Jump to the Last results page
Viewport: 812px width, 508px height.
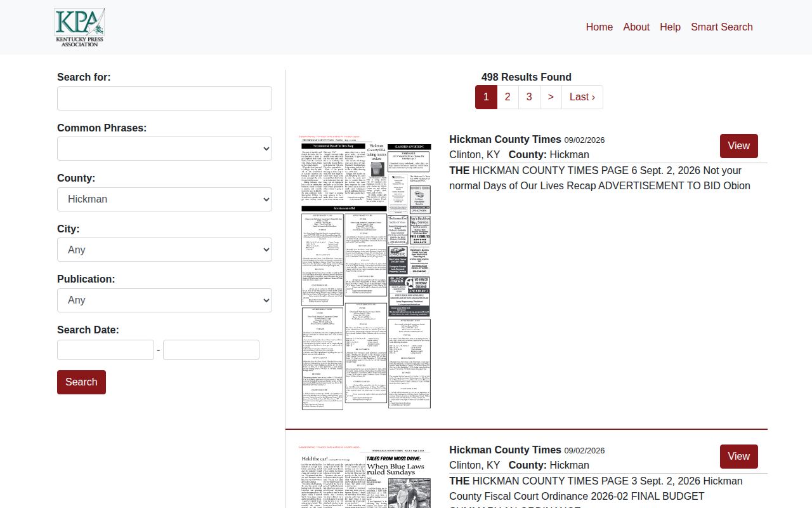(582, 97)
